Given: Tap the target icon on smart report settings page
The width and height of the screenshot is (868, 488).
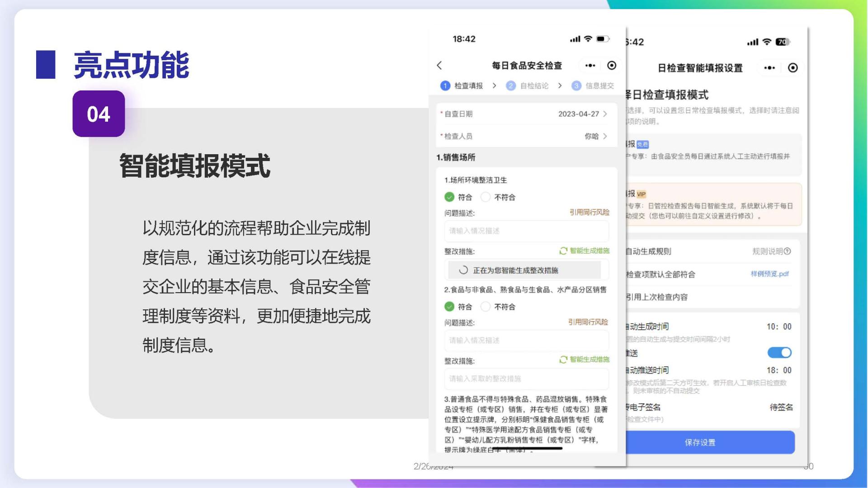Looking at the screenshot, I should tap(793, 68).
